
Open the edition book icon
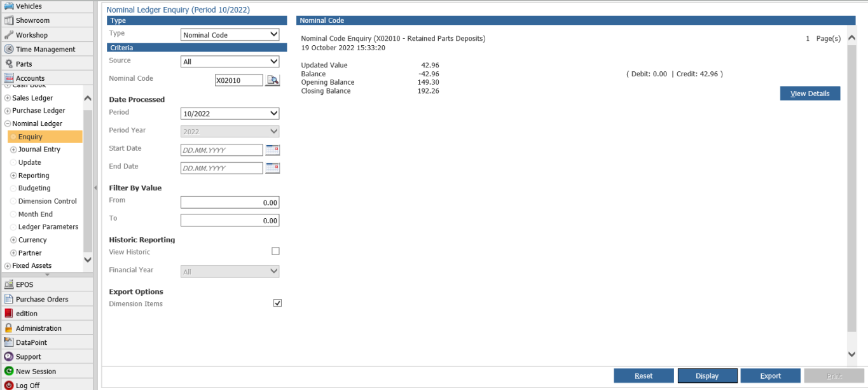9,313
